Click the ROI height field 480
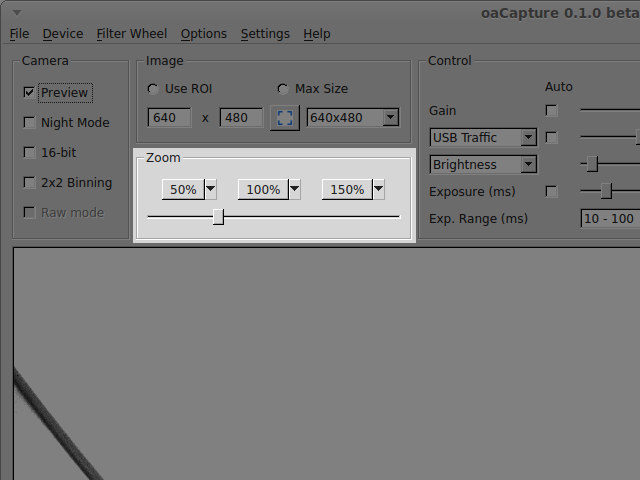The height and width of the screenshot is (480, 640). click(241, 118)
